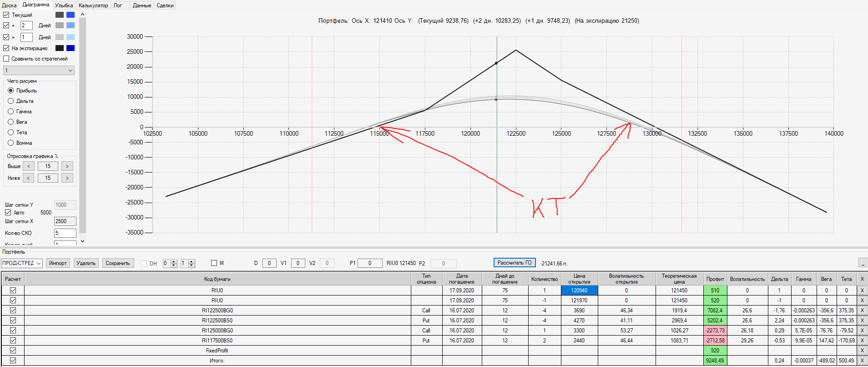This screenshot has height=367, width=868.
Task: Delete the RI117500BS0 row with X
Action: (862, 341)
